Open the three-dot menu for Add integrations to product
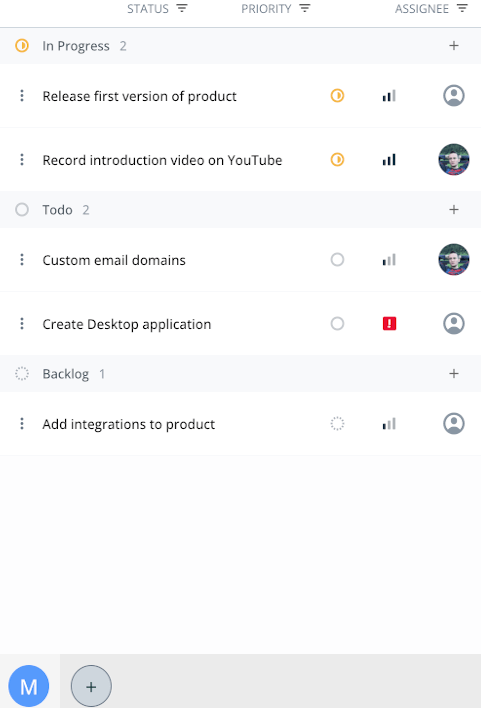 22,424
